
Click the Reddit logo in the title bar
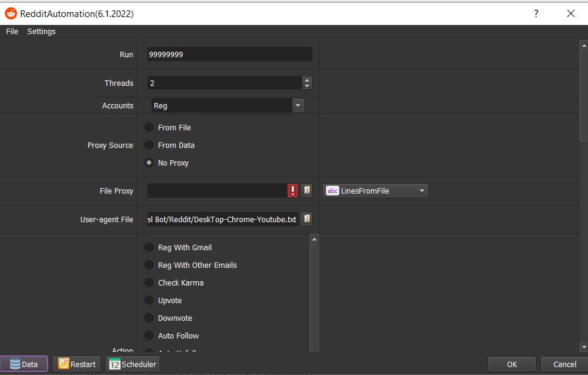point(11,13)
